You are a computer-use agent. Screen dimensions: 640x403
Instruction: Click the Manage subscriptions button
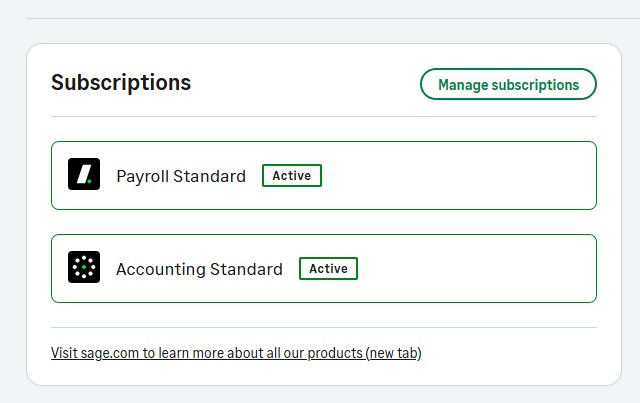coord(508,84)
